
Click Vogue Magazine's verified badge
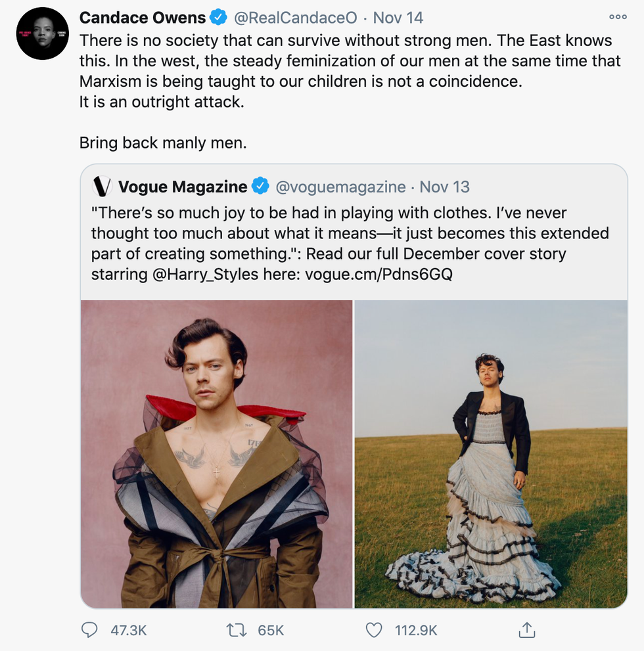click(x=261, y=187)
